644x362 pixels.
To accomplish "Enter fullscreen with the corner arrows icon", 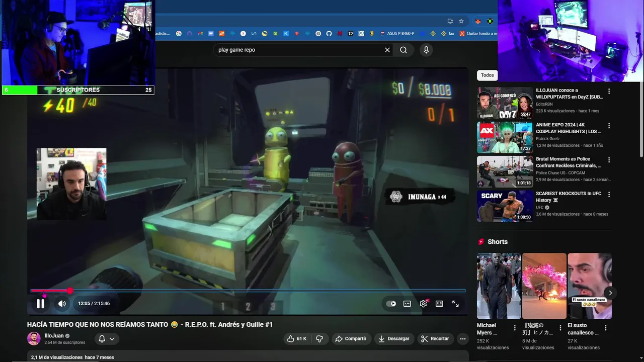I will [455, 304].
